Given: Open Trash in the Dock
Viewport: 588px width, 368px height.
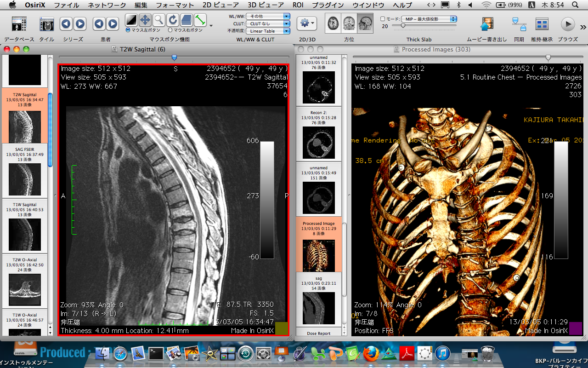Looking at the screenshot, I should [488, 353].
